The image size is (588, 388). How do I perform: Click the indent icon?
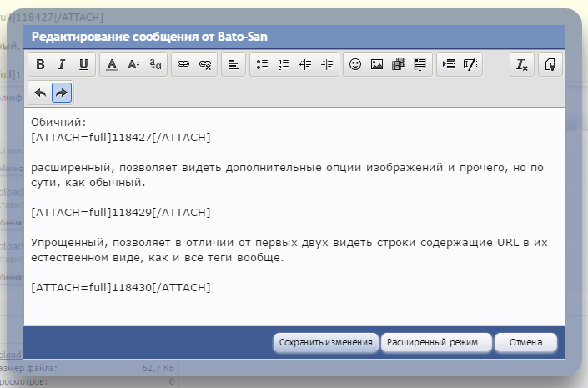[327, 64]
